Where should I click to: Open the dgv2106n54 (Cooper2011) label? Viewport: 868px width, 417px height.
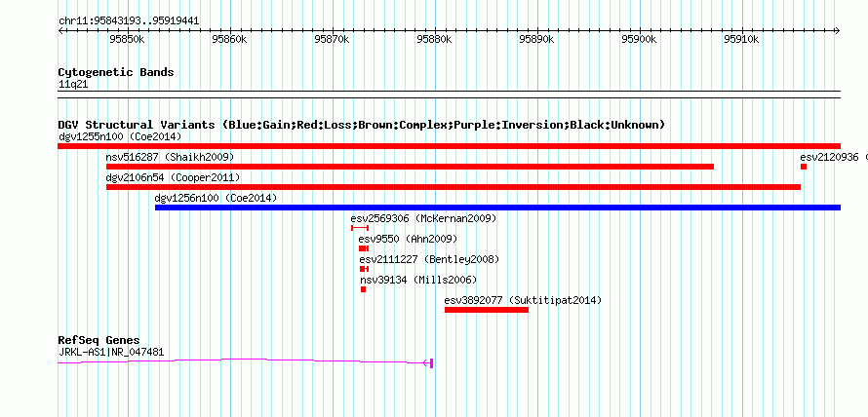coord(173,177)
